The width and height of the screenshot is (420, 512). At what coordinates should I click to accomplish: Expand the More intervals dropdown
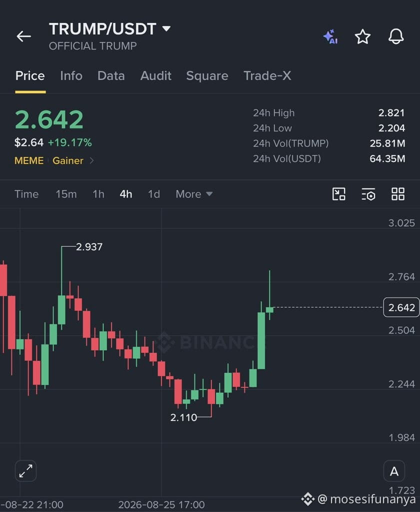tap(194, 194)
